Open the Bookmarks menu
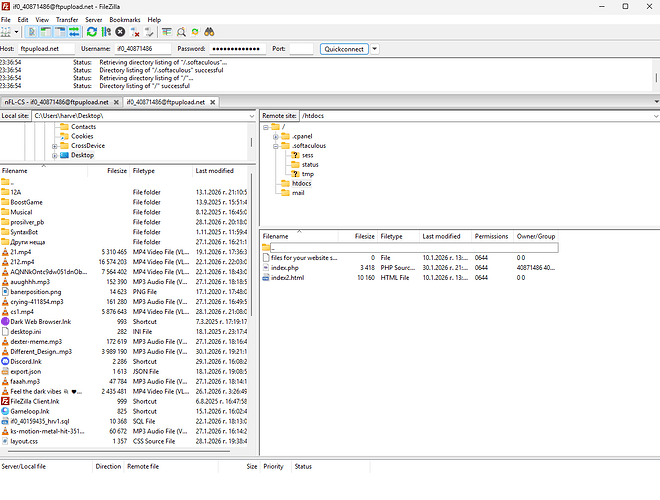 coord(124,19)
